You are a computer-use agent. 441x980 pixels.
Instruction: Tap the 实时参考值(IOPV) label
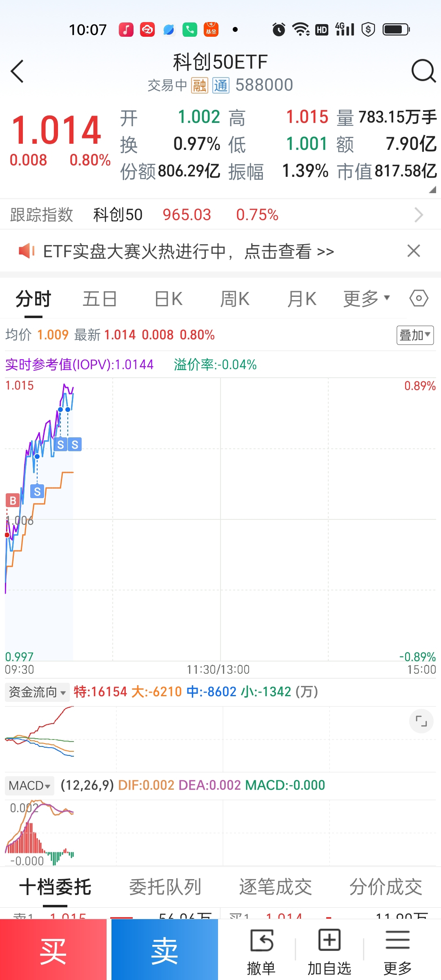tap(79, 364)
